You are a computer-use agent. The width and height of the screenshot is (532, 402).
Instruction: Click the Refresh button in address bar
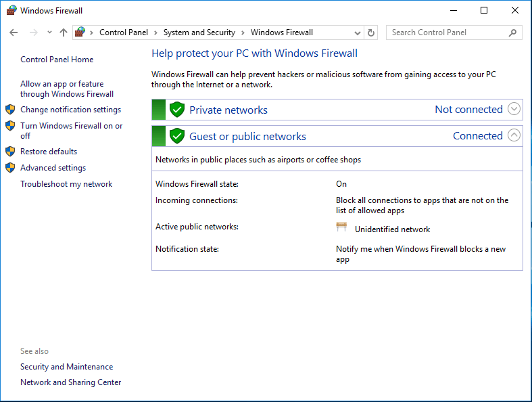(371, 32)
